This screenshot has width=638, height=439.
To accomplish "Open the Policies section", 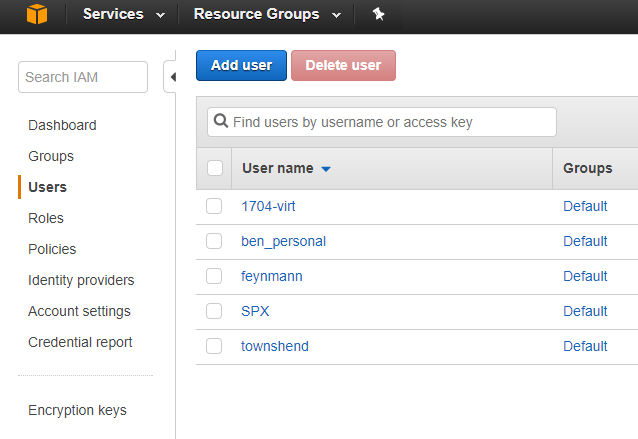I will click(52, 249).
